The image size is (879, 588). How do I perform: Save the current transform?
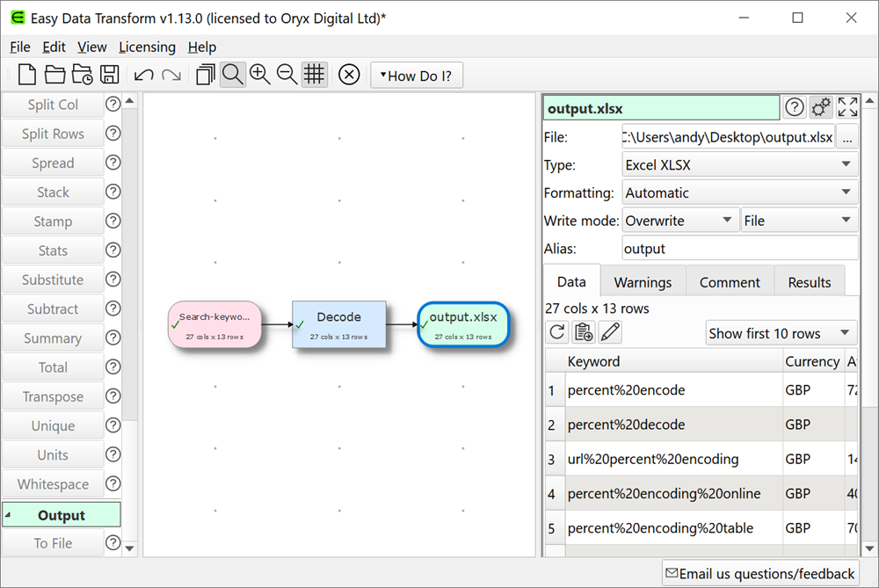pos(109,74)
